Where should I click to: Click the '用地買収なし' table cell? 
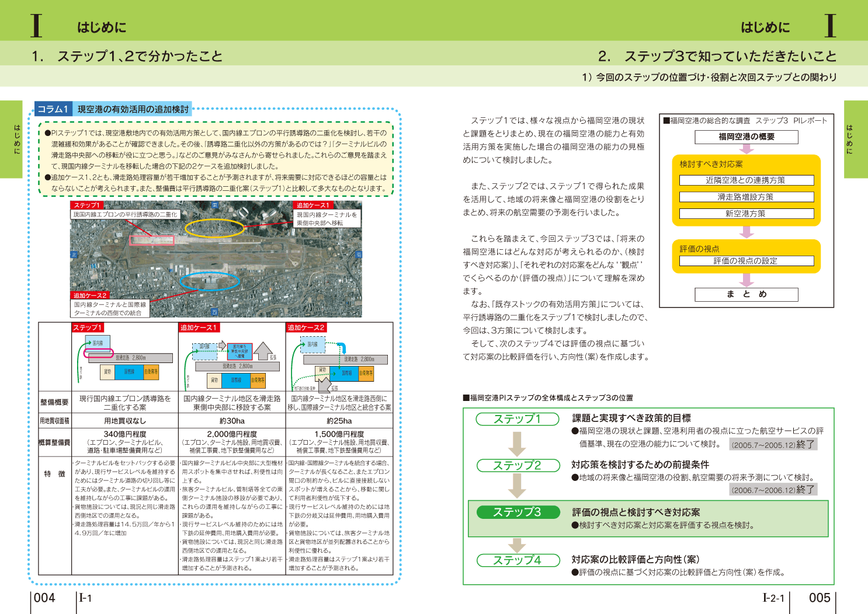click(125, 421)
